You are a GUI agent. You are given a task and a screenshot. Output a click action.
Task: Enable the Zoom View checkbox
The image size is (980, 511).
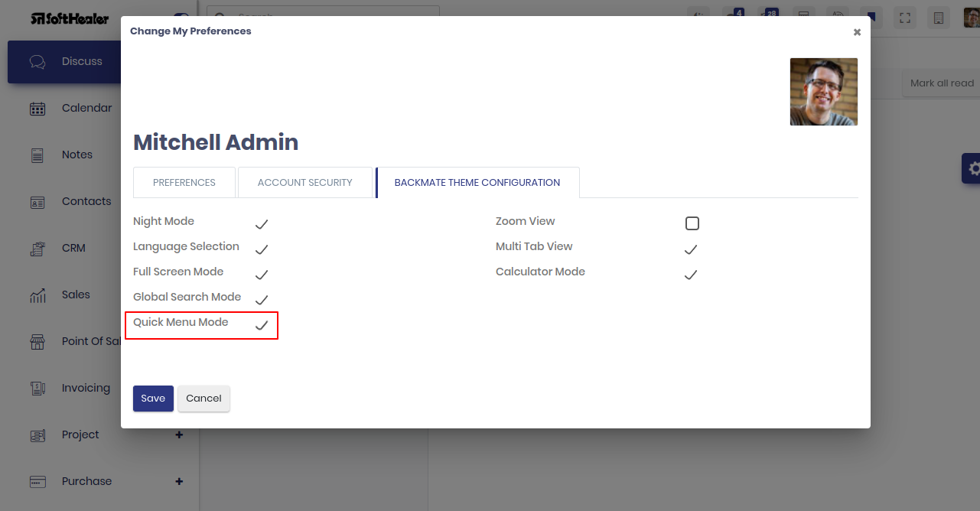[692, 223]
